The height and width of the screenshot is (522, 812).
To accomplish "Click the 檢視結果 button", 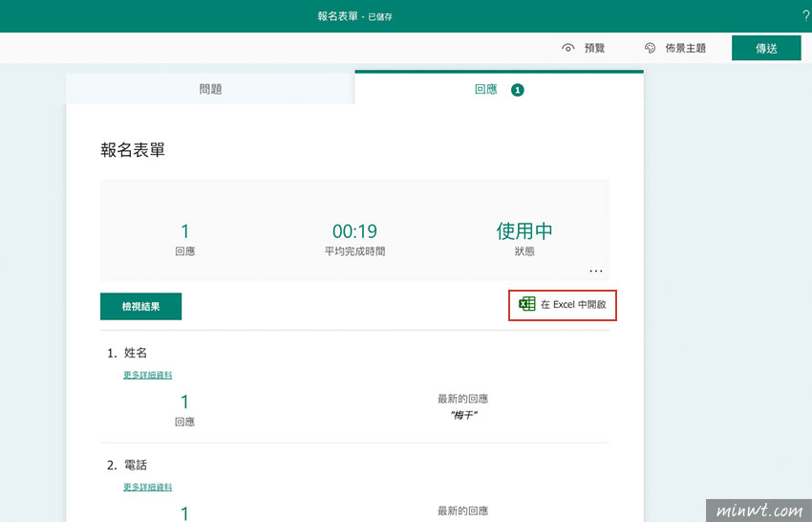I will coord(140,306).
